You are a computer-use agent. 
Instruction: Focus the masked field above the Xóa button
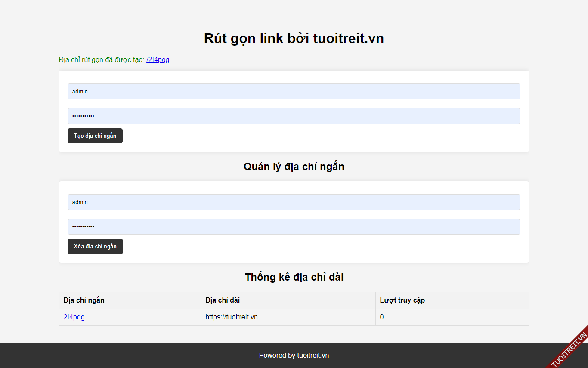(294, 226)
